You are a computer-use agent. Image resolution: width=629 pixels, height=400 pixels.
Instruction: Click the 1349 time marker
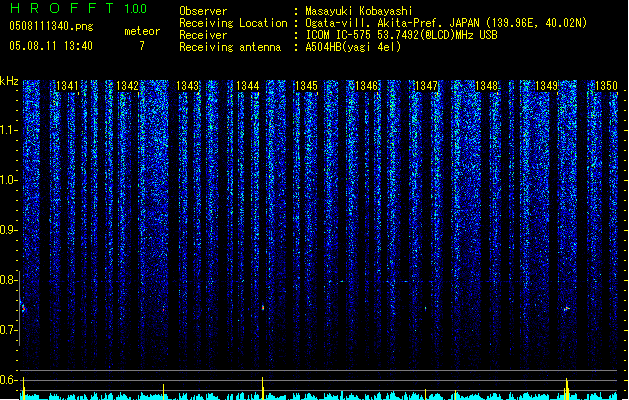(546, 86)
